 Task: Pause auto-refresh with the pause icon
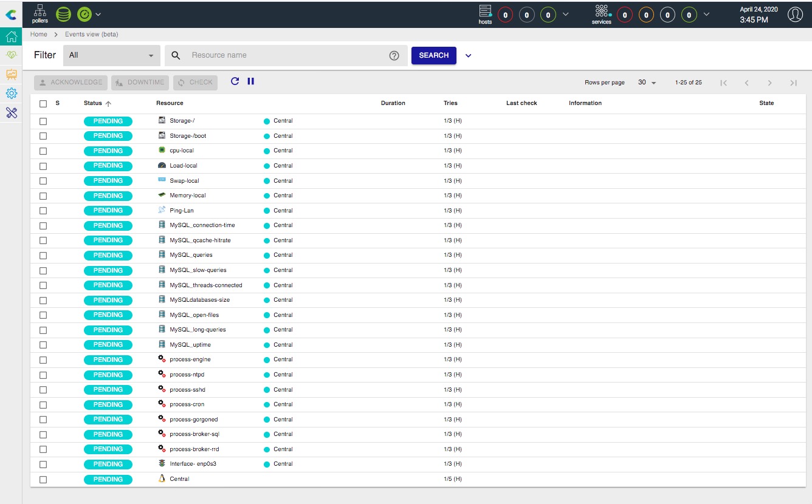(251, 81)
